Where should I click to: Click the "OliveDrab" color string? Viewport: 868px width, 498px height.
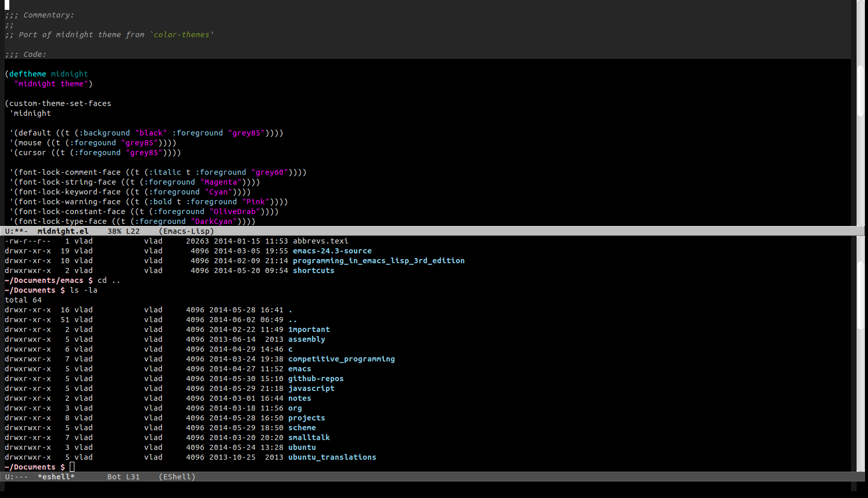[235, 212]
